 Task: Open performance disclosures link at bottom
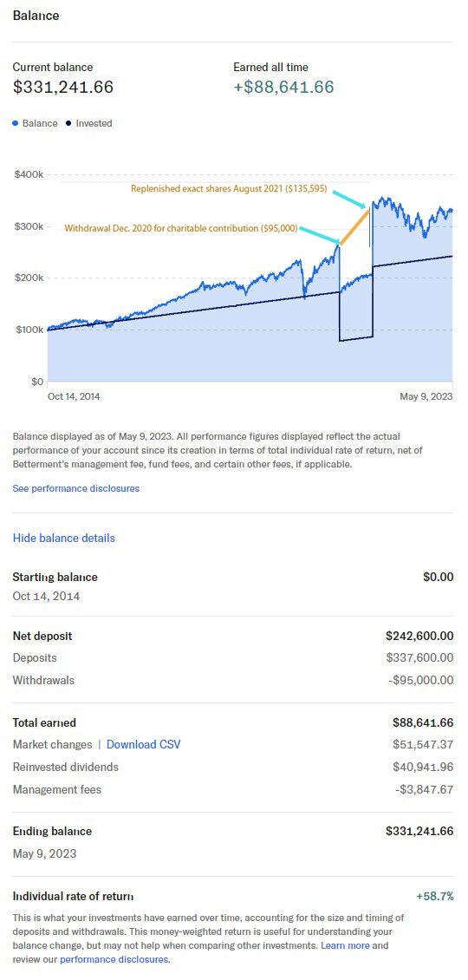coord(114,958)
